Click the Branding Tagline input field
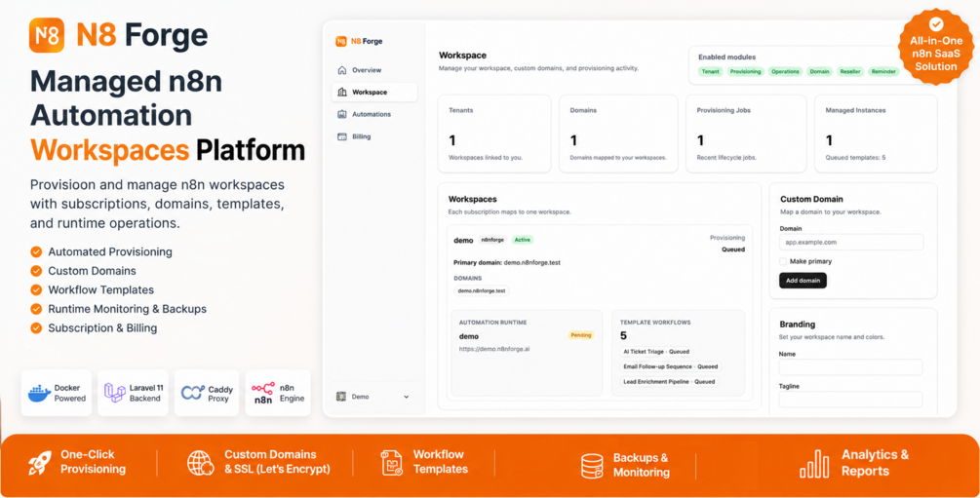 850,400
